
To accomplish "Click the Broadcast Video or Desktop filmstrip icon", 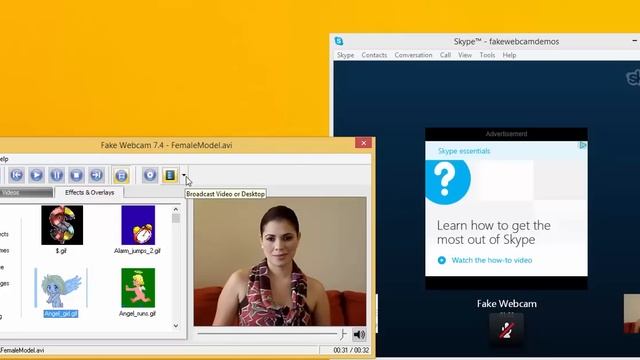I will pyautogui.click(x=170, y=175).
